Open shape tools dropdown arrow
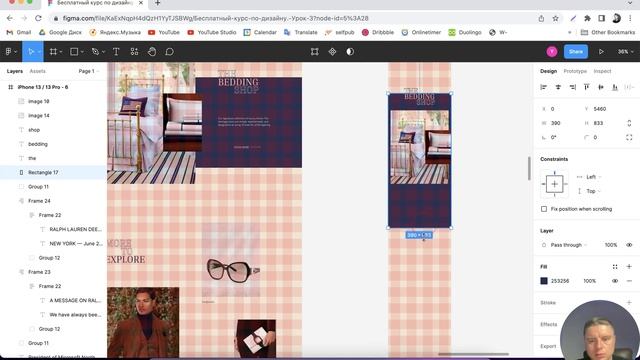640x360 pixels. [82, 52]
